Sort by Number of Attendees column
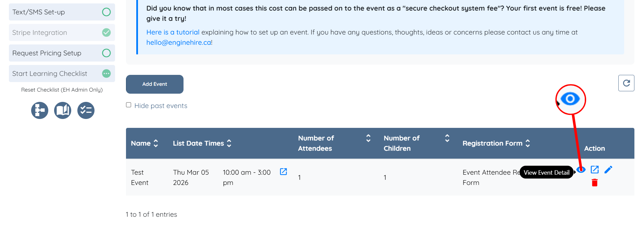The width and height of the screenshot is (644, 227). coord(368,138)
